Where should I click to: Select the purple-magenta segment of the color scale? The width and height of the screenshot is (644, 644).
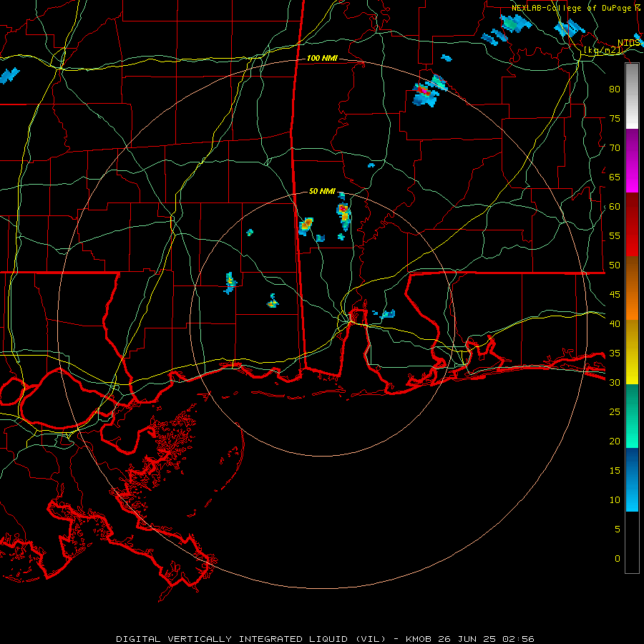pyautogui.click(x=632, y=160)
